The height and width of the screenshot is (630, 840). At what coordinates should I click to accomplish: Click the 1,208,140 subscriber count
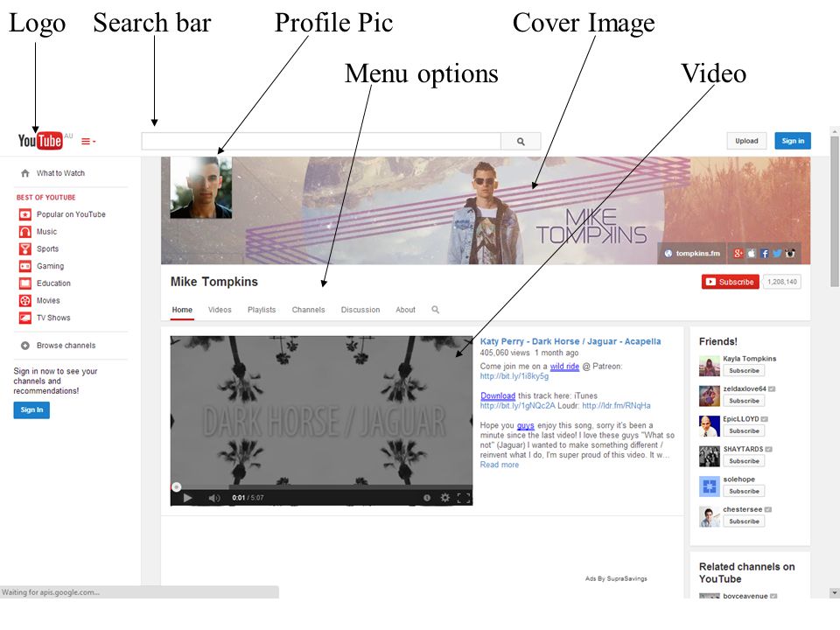[782, 282]
